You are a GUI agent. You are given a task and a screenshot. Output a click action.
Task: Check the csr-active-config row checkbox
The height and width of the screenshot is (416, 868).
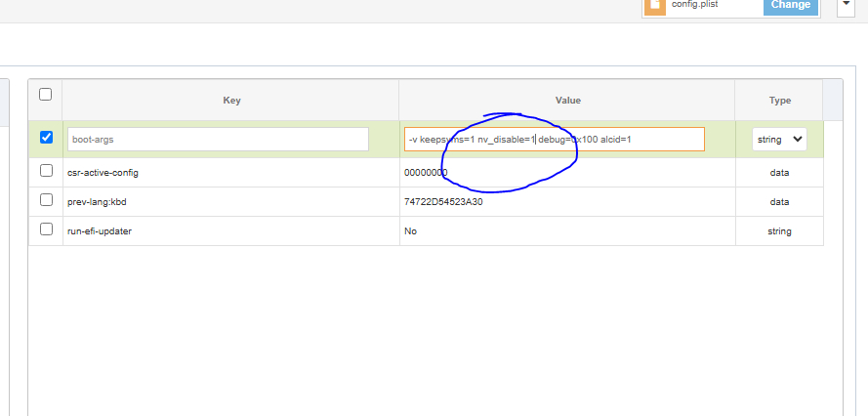point(46,171)
